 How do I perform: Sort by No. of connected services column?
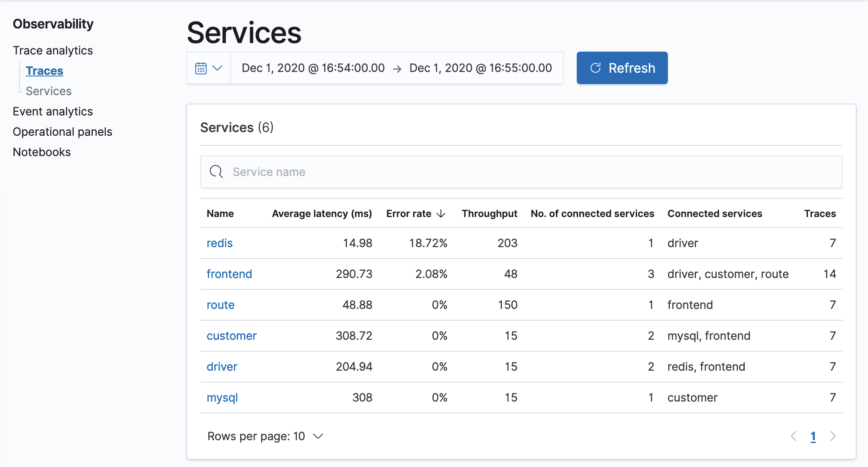tap(592, 214)
